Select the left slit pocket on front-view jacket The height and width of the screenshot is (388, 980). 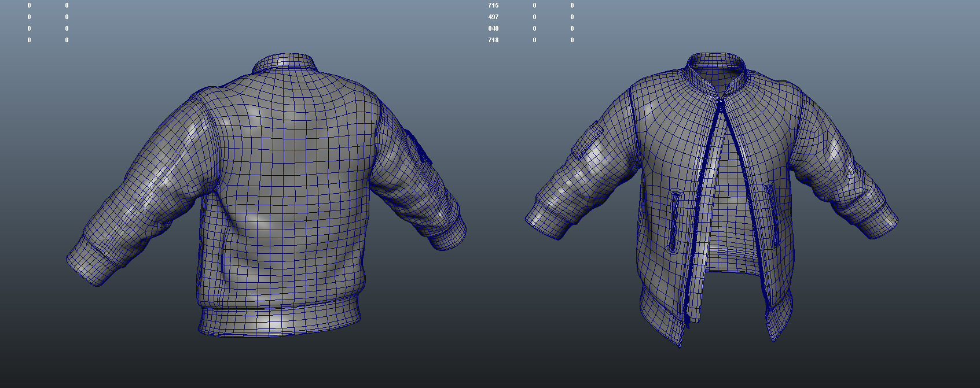(x=675, y=221)
